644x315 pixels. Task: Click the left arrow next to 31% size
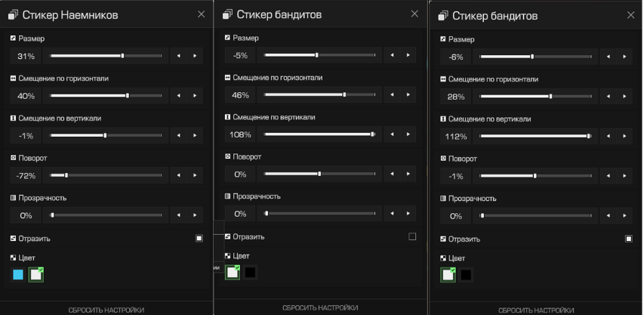179,56
